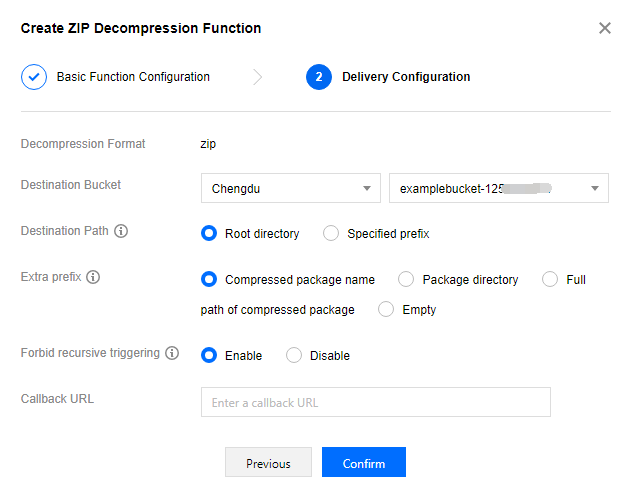Click the Basic Function Configuration checkmark icon
Image resolution: width=629 pixels, height=489 pixels.
(34, 77)
